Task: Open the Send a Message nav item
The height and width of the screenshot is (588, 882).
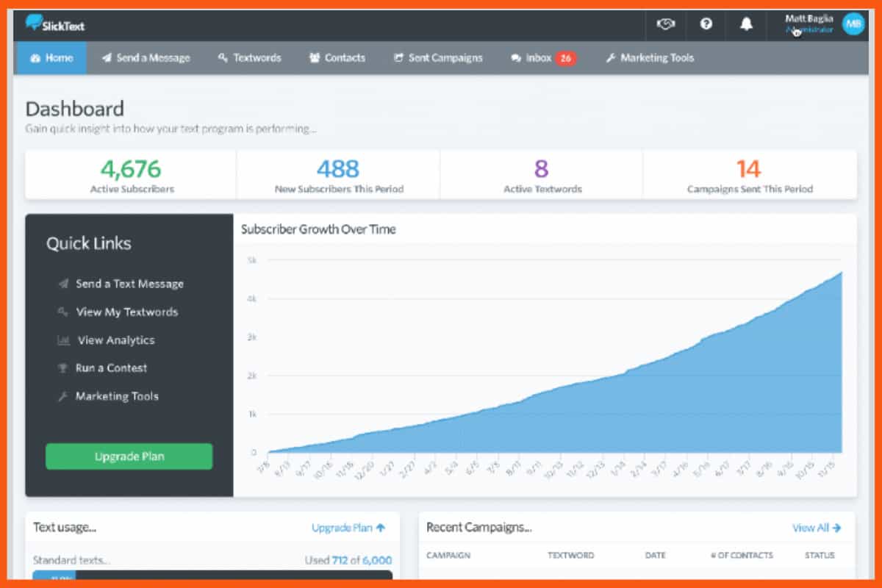Action: 146,57
